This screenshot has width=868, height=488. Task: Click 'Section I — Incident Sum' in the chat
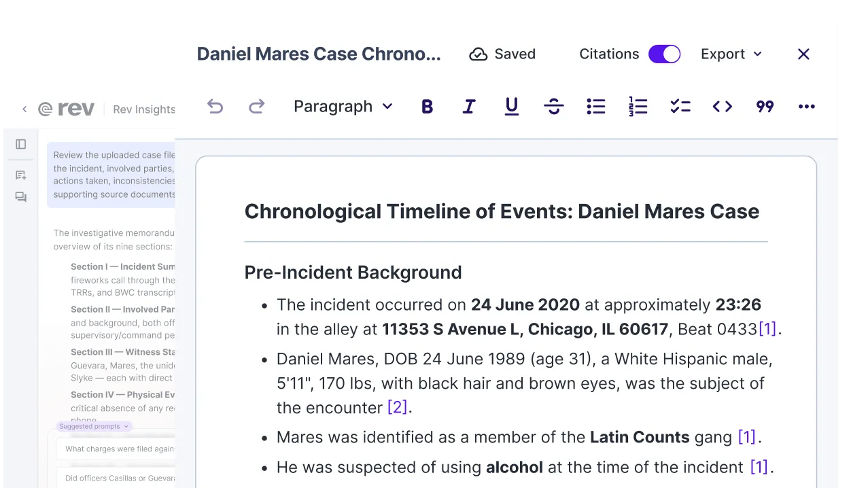pyautogui.click(x=123, y=266)
